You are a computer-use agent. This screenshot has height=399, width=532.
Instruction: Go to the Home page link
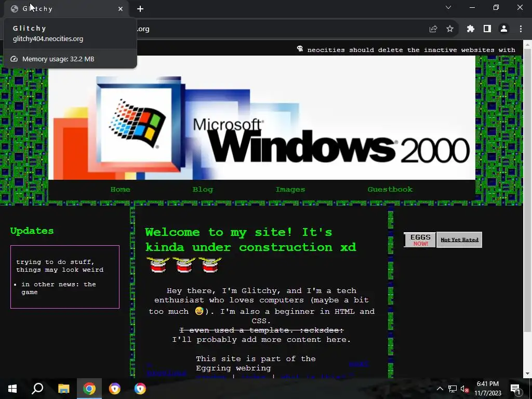pyautogui.click(x=120, y=189)
